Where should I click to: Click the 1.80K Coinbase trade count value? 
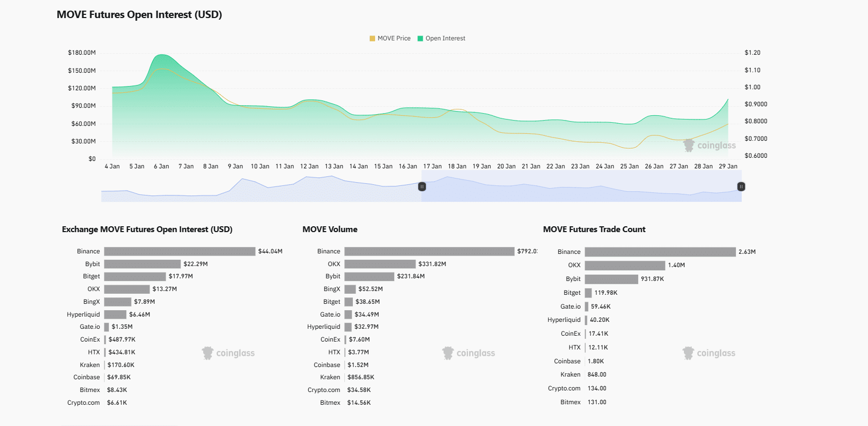tap(596, 361)
